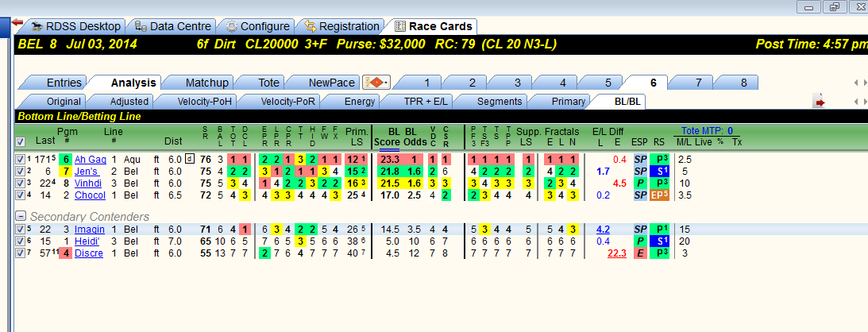
Task: Open the Configure tab
Action: [x=258, y=26]
